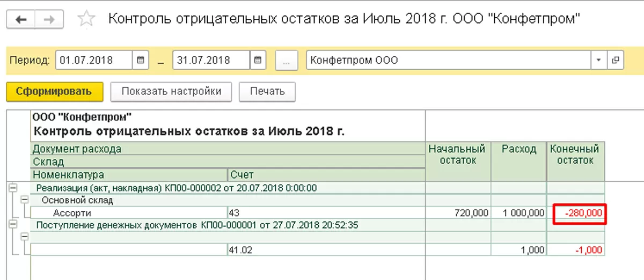Screen dimensions: 644x280
Task: Collapse the Реализация КП00-000002 document group
Action: point(13,188)
